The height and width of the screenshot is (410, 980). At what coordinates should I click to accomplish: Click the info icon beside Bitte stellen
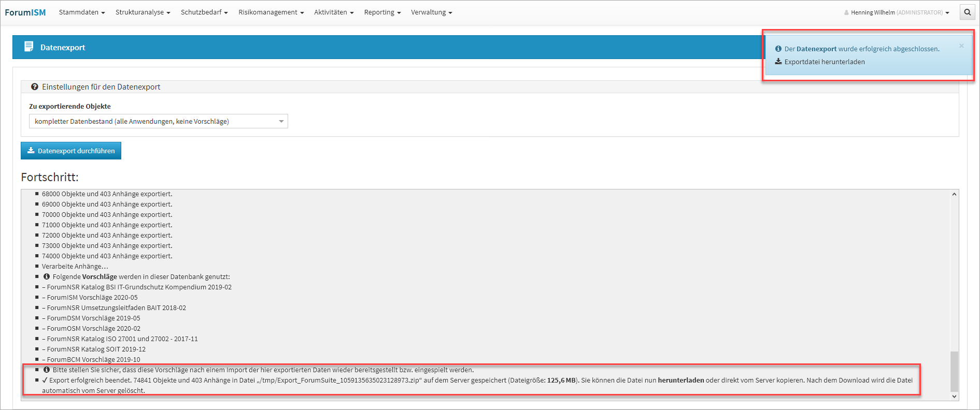[47, 370]
